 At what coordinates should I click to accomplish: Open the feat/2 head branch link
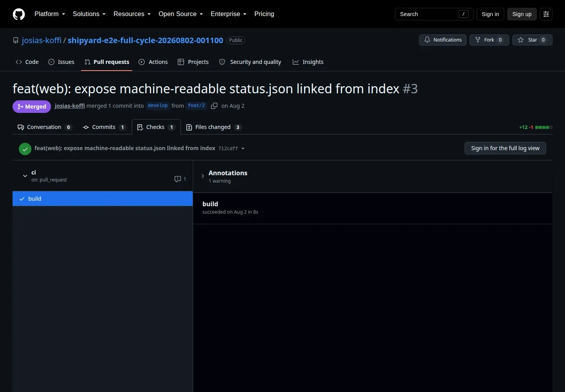[x=196, y=106]
